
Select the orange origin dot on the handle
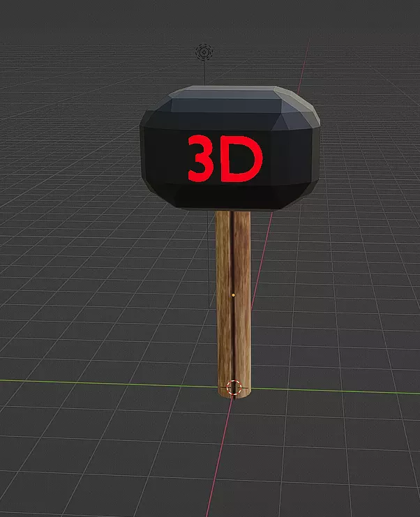click(x=234, y=295)
